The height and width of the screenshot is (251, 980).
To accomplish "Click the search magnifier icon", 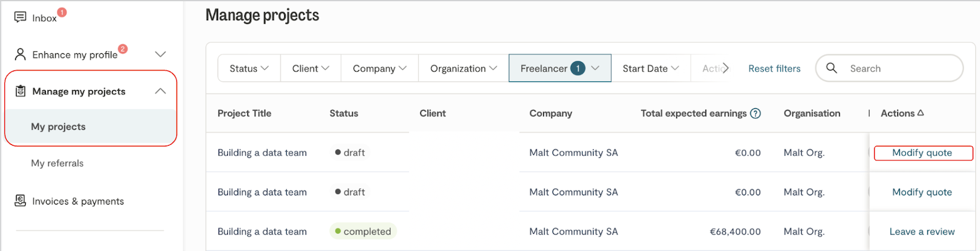I will pyautogui.click(x=831, y=68).
